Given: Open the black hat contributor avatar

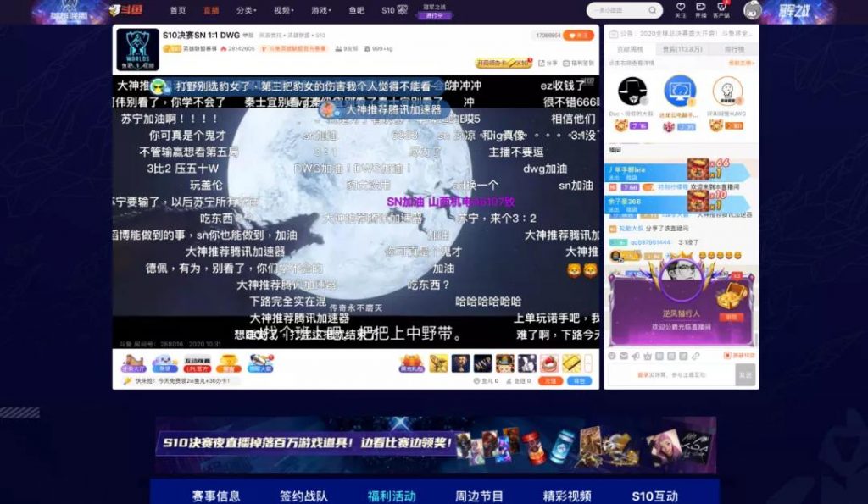Looking at the screenshot, I should point(632,91).
